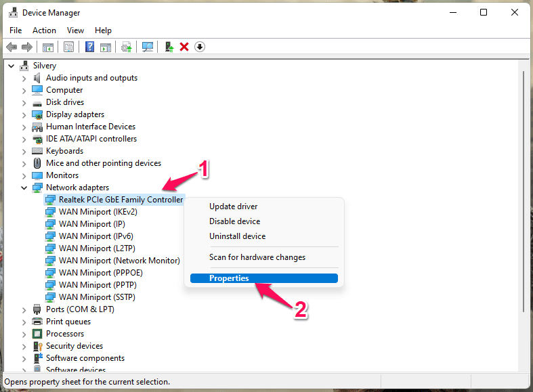Click the down-arrow circle toolbar icon

[x=200, y=47]
